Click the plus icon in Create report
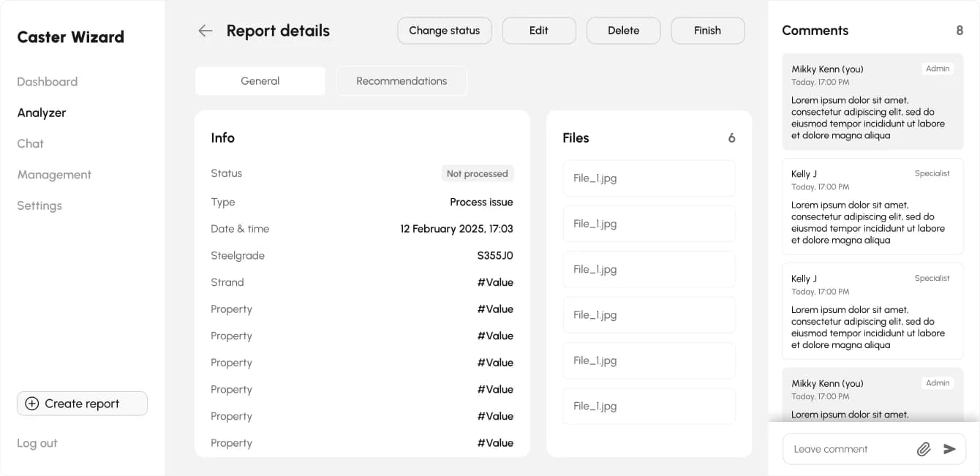Image resolution: width=980 pixels, height=476 pixels. coord(32,404)
